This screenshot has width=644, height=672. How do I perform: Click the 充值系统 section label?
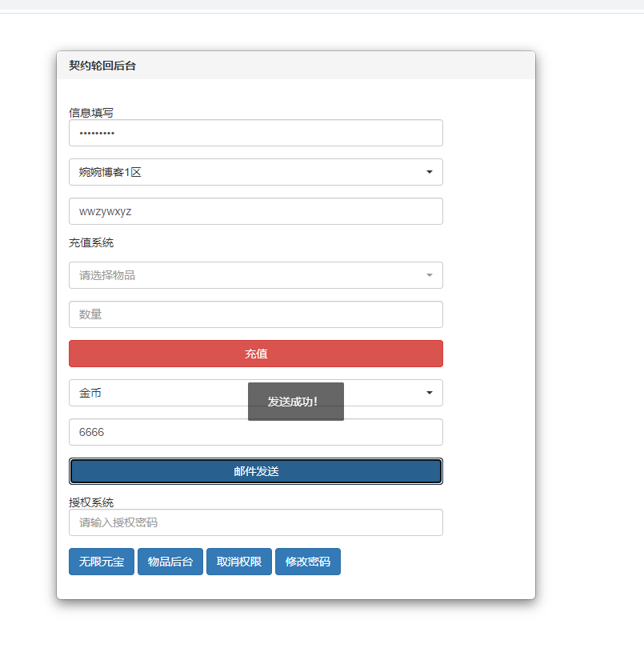click(x=91, y=242)
